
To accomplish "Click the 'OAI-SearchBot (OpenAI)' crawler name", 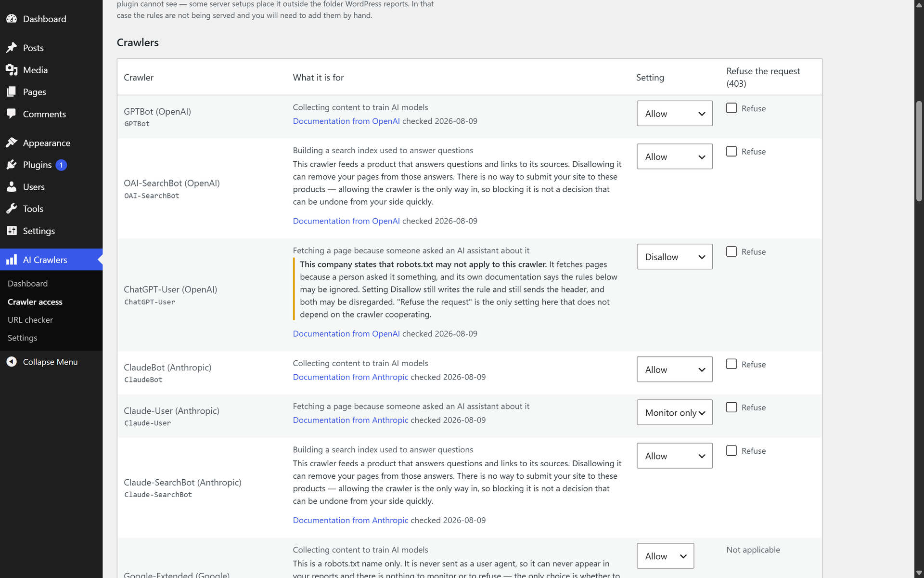I will tap(172, 183).
